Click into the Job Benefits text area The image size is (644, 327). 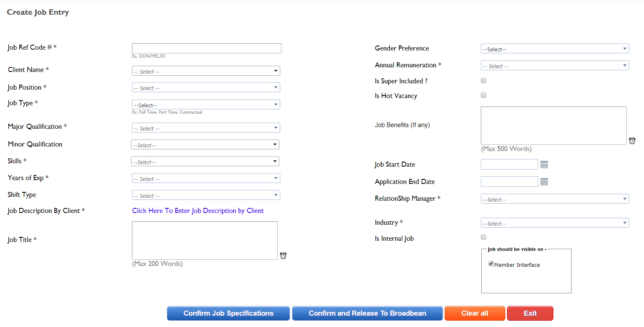point(554,125)
